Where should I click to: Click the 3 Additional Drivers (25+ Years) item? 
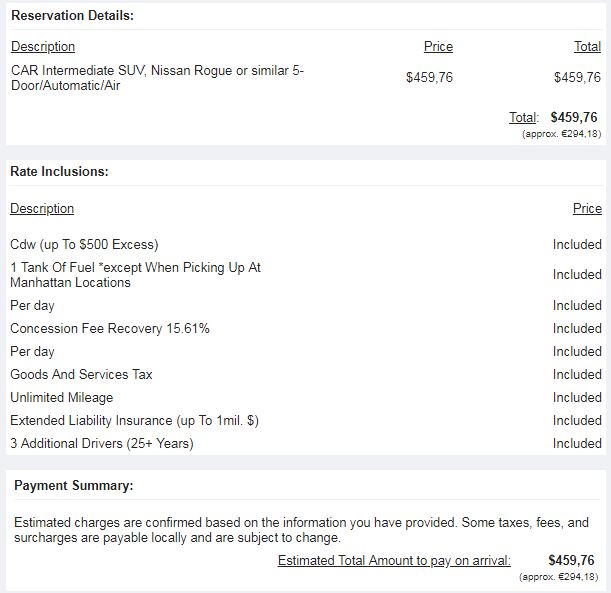click(x=102, y=443)
